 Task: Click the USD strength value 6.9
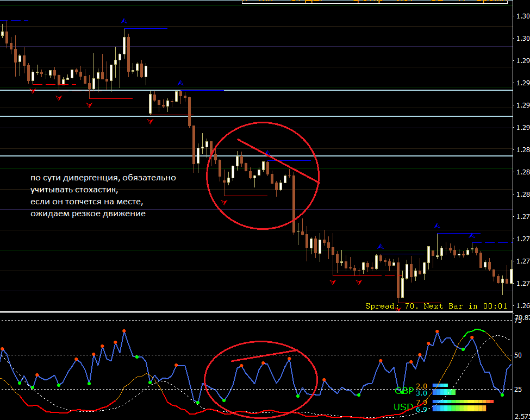coord(421,409)
